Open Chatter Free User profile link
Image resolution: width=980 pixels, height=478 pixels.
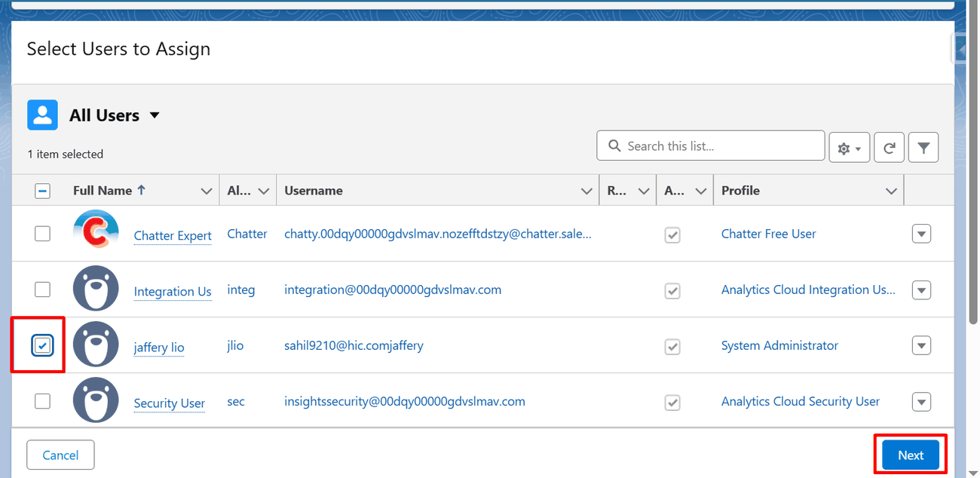coord(768,234)
